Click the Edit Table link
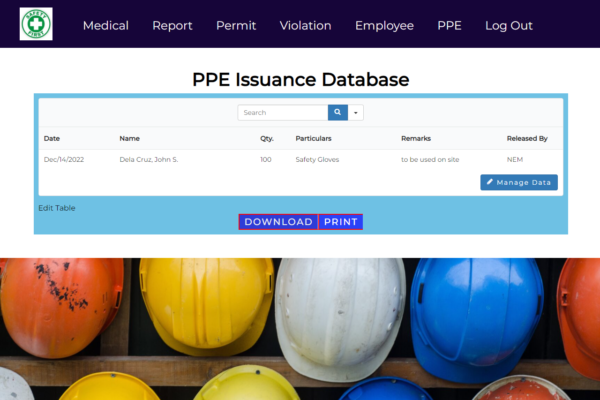Screen dimensions: 600x400 [56, 208]
